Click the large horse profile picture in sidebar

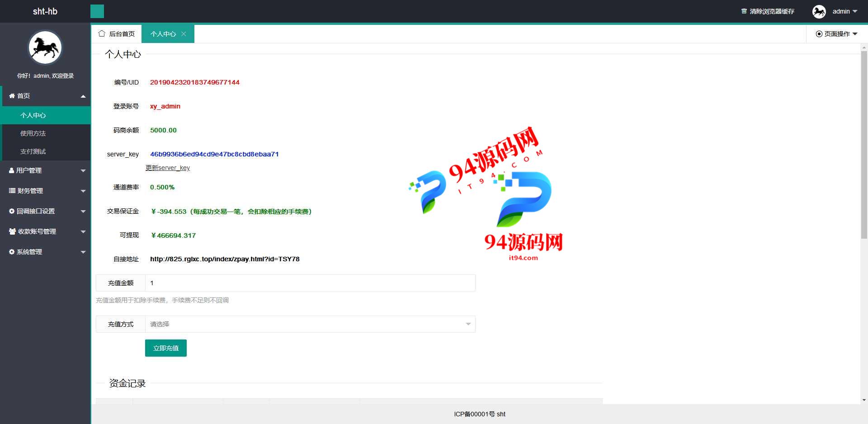[x=45, y=47]
